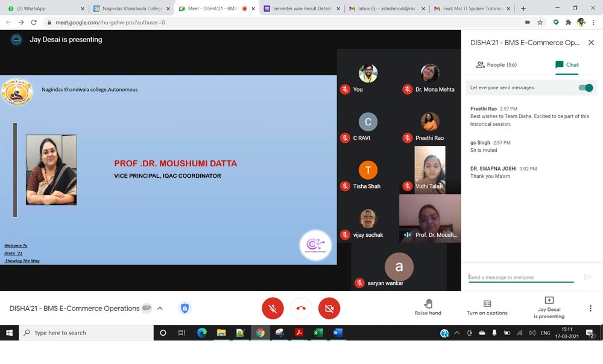This screenshot has width=603, height=364.
Task: Open File Explorer from taskbar
Action: [x=221, y=333]
